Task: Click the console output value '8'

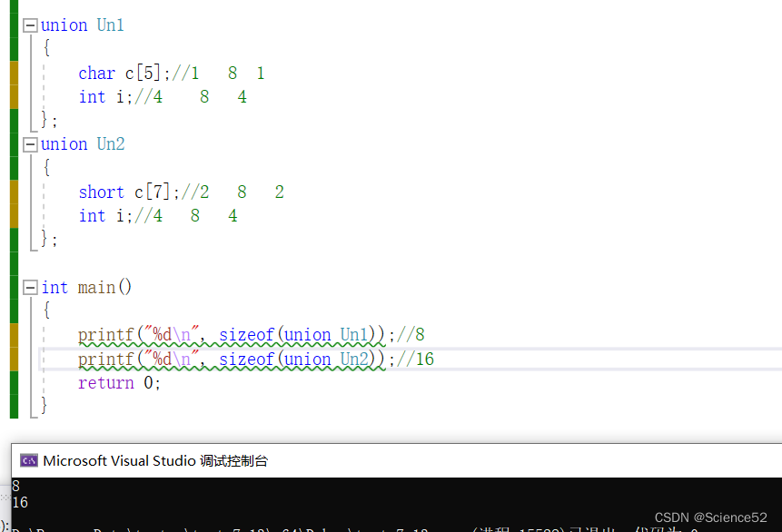Action: (16, 486)
